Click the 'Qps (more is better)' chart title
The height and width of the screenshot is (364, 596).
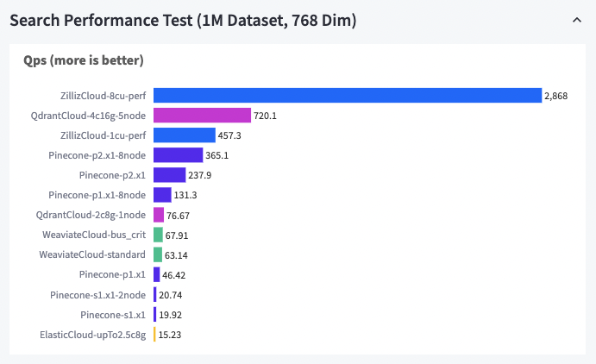(84, 60)
